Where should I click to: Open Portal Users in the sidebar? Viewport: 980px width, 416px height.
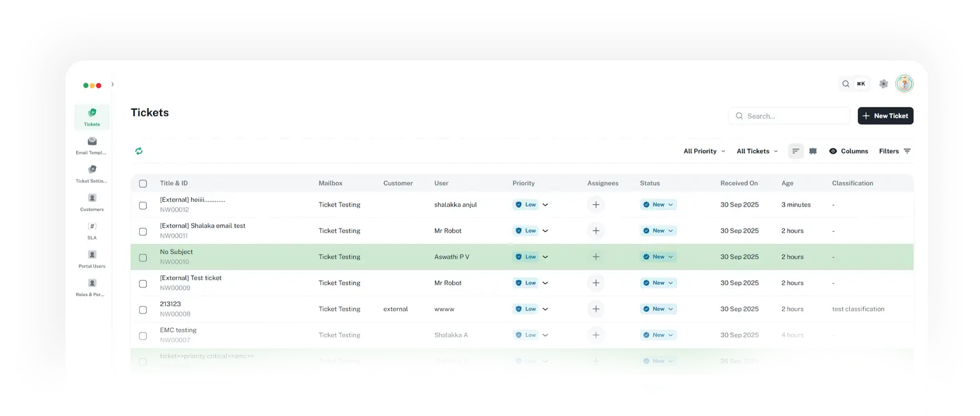[x=92, y=258]
